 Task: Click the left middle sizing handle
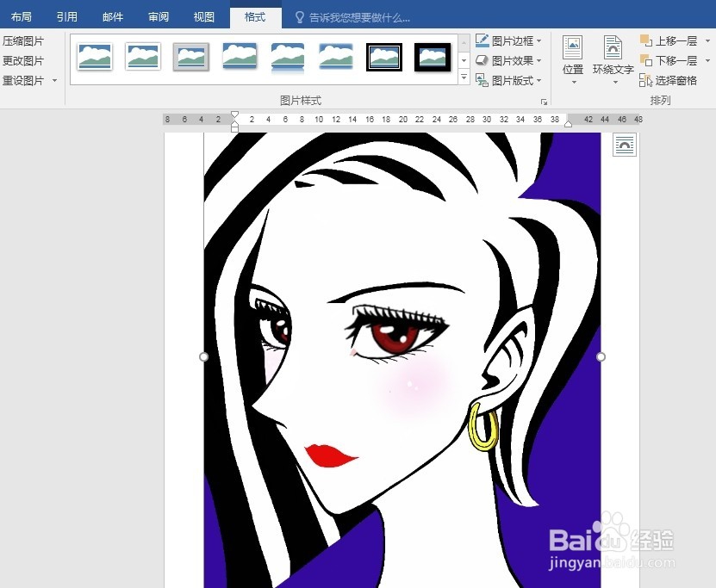pos(203,356)
